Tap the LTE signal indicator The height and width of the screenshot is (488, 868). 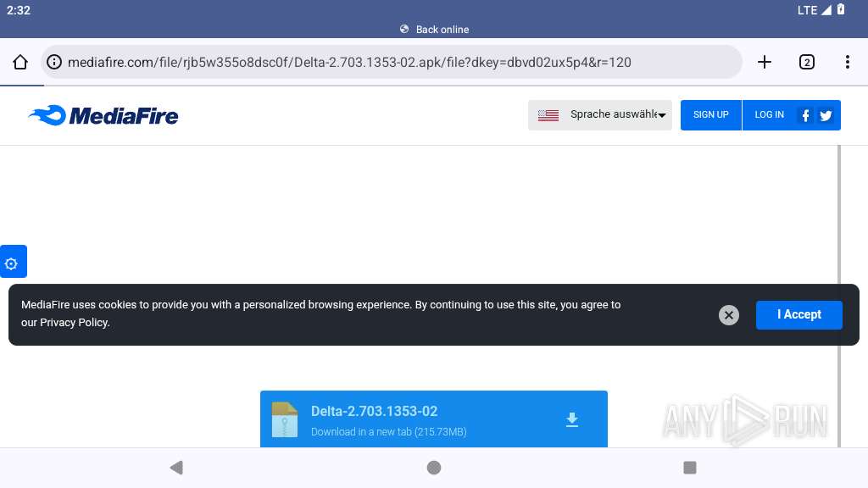pos(815,10)
